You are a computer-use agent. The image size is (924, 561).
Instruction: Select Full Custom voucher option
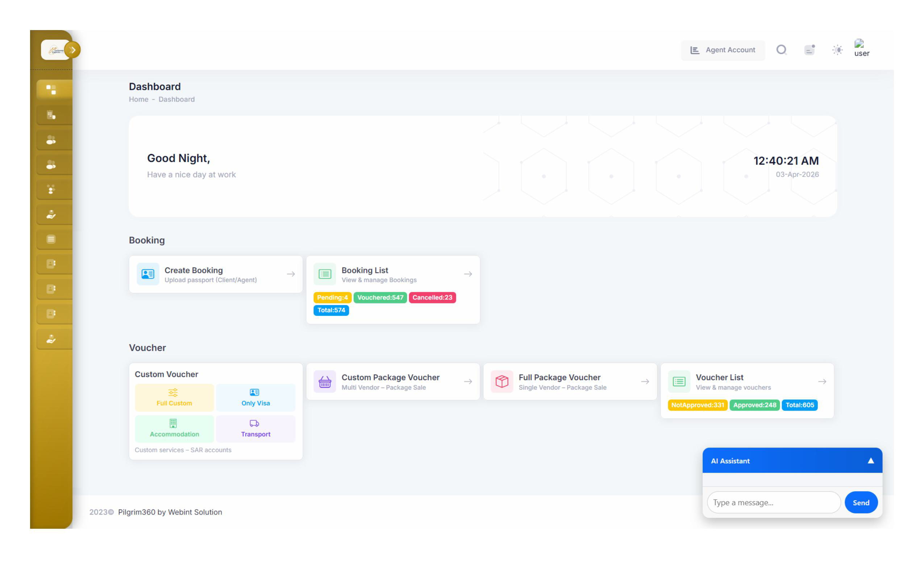(174, 398)
